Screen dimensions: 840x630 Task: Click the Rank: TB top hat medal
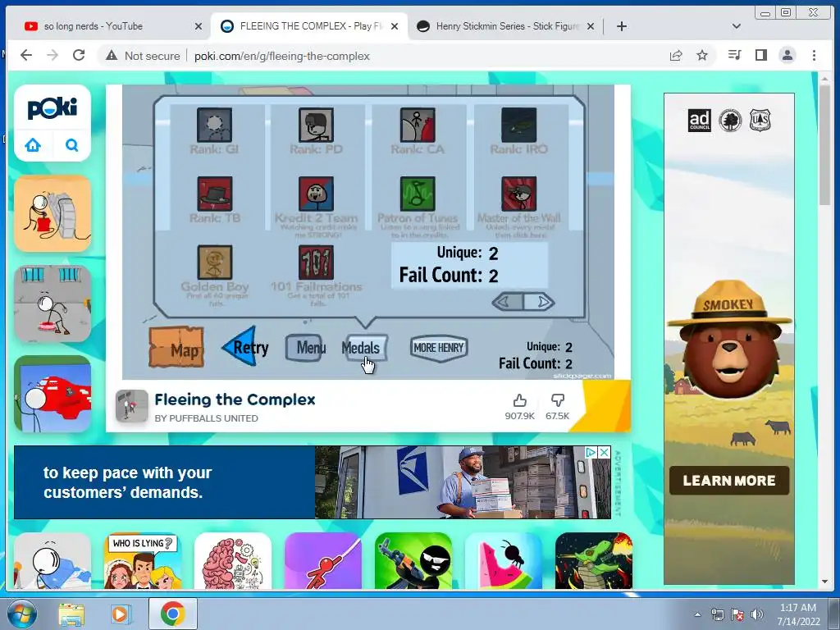click(x=215, y=194)
